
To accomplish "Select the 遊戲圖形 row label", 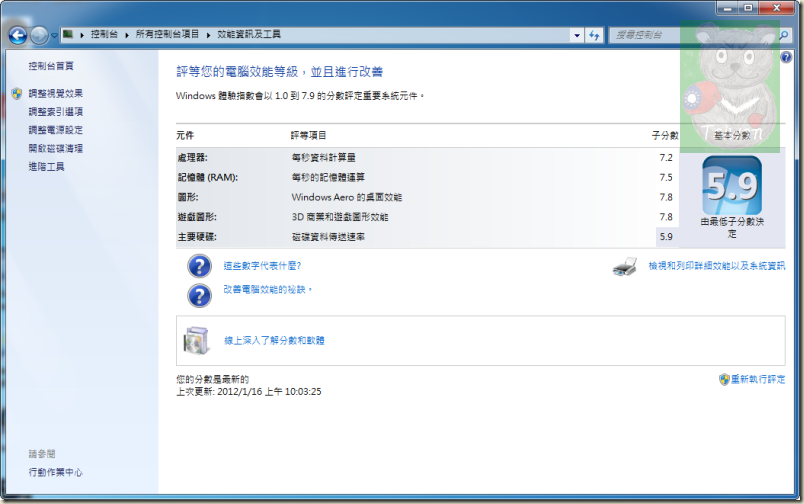I will pyautogui.click(x=197, y=217).
